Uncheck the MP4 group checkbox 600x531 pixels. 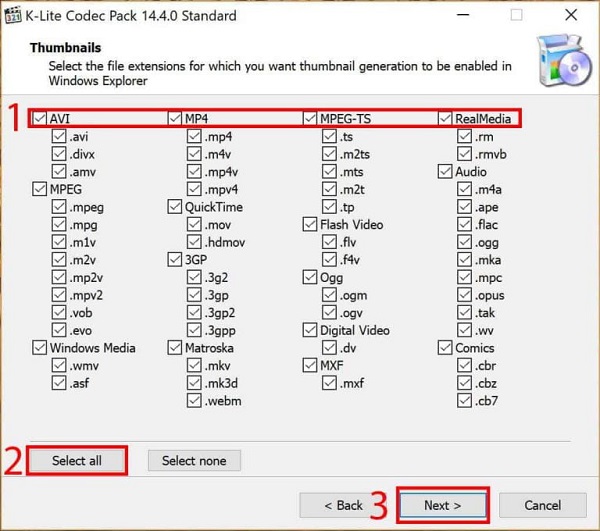(174, 119)
